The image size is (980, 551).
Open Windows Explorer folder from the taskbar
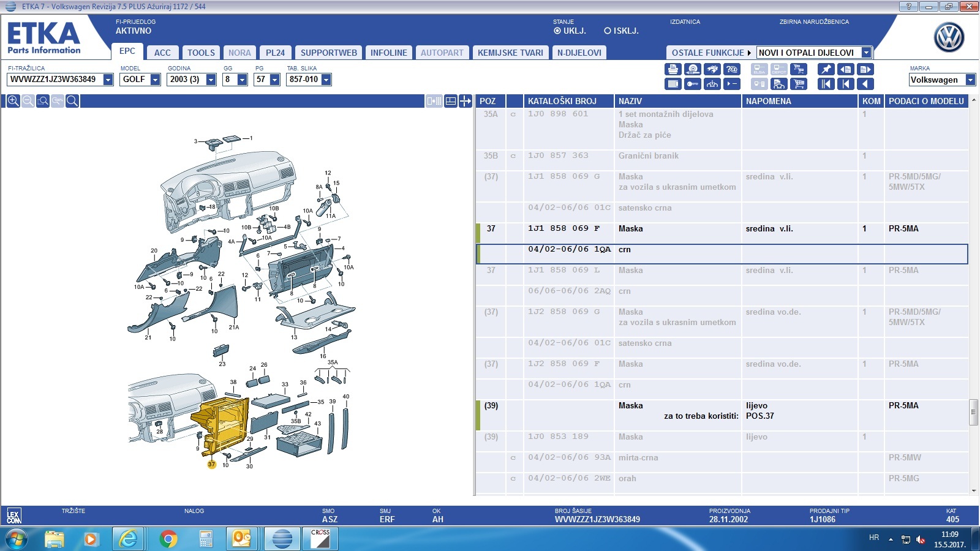pyautogui.click(x=54, y=539)
